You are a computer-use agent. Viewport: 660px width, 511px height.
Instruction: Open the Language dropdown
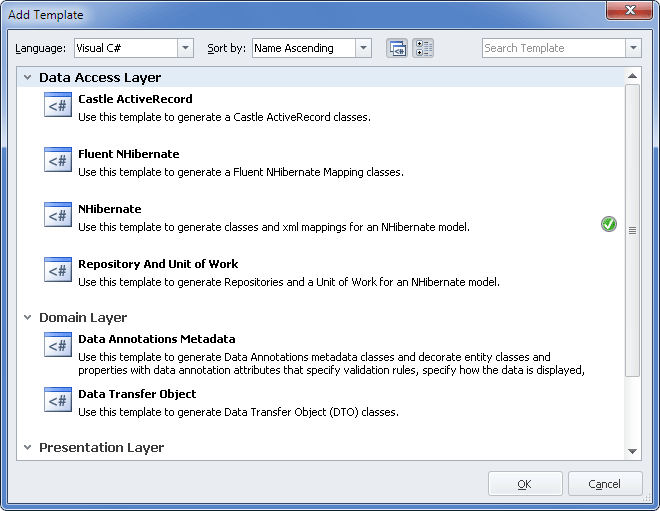(185, 48)
